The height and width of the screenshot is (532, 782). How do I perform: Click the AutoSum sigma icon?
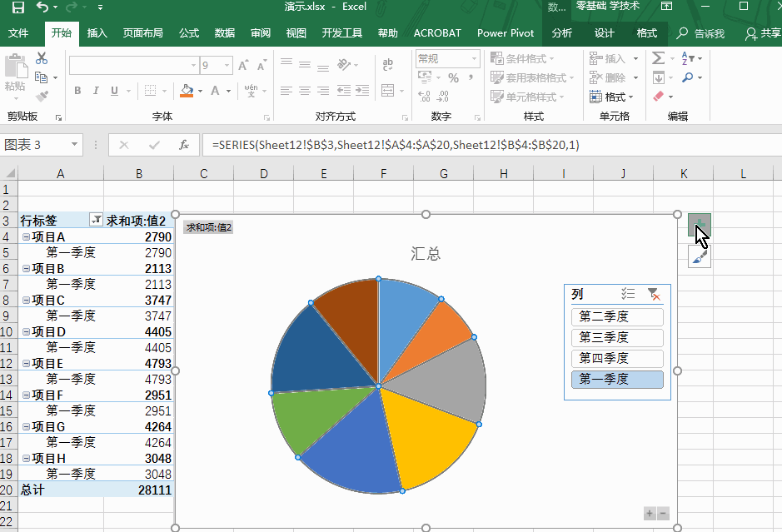[x=658, y=57]
